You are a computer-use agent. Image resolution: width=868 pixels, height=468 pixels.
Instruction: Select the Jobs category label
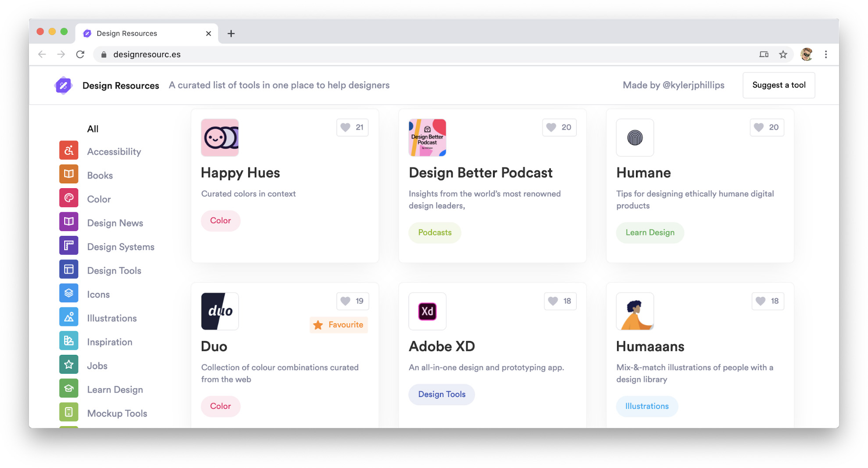pos(97,365)
